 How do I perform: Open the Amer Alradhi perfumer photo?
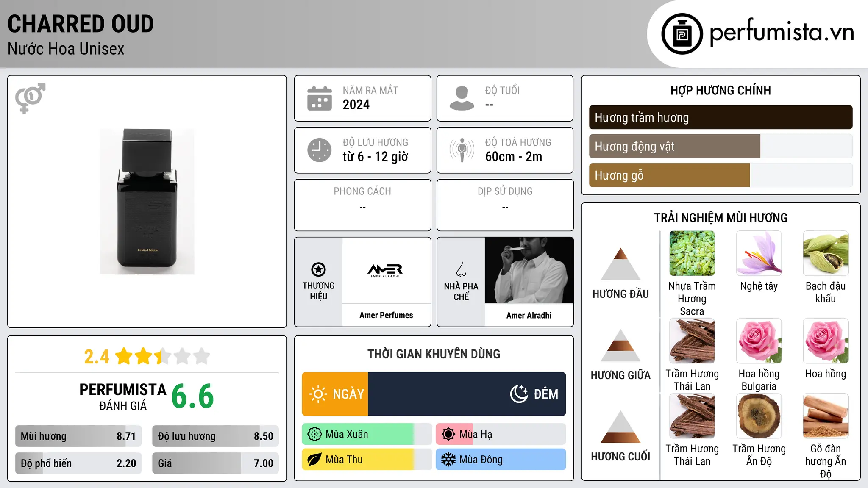click(529, 270)
